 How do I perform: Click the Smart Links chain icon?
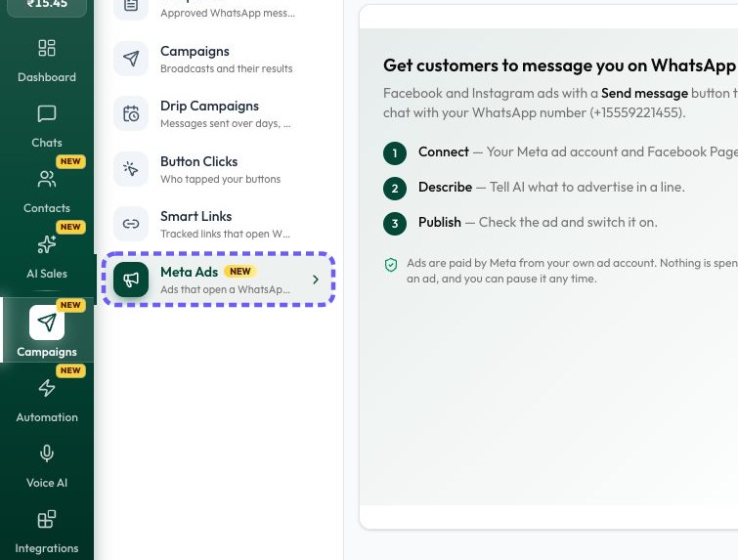coord(131,224)
